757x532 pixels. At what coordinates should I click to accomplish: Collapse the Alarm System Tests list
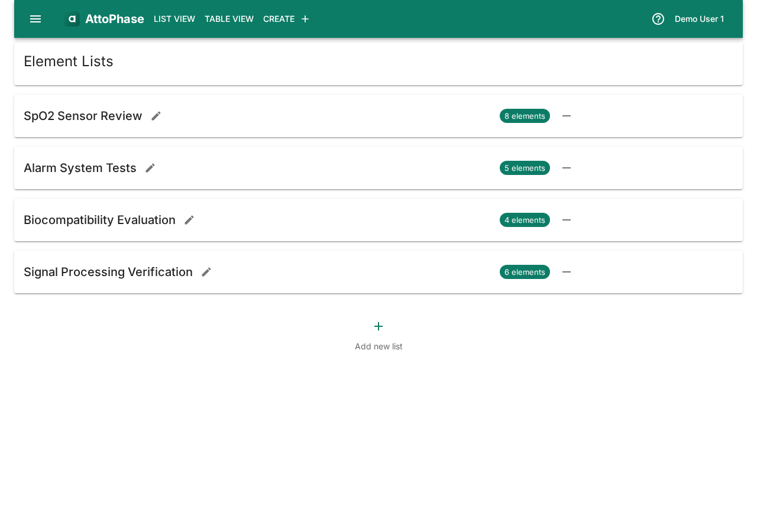pos(566,168)
